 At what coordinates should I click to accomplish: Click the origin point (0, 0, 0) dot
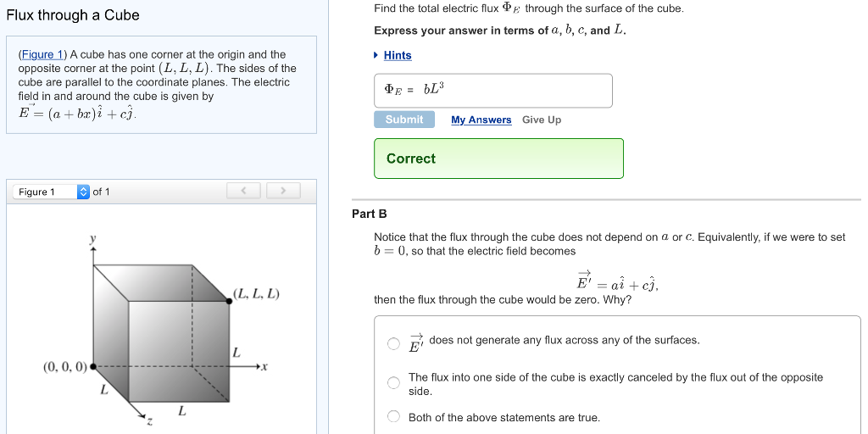click(x=92, y=367)
